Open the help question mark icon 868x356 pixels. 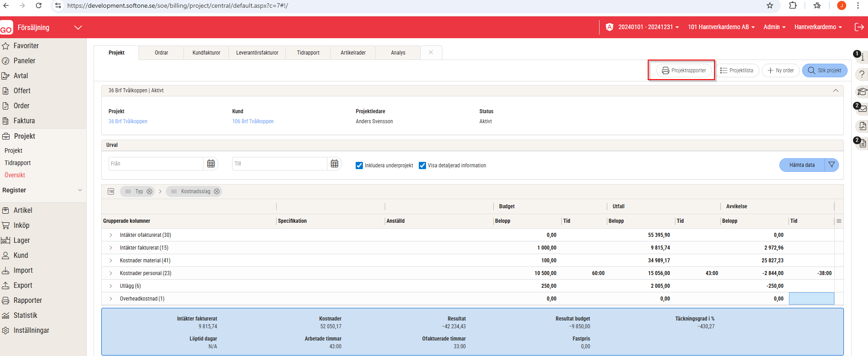[x=862, y=75]
